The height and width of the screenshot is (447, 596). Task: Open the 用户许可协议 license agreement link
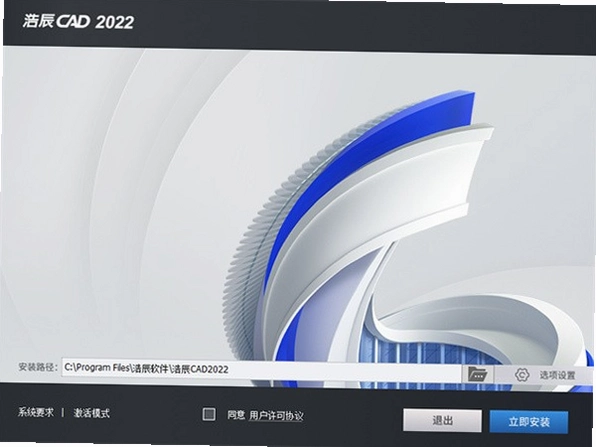click(x=276, y=416)
